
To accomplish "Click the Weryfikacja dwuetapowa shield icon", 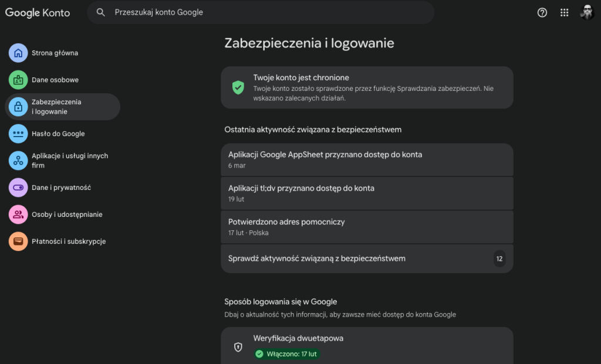I will (238, 347).
